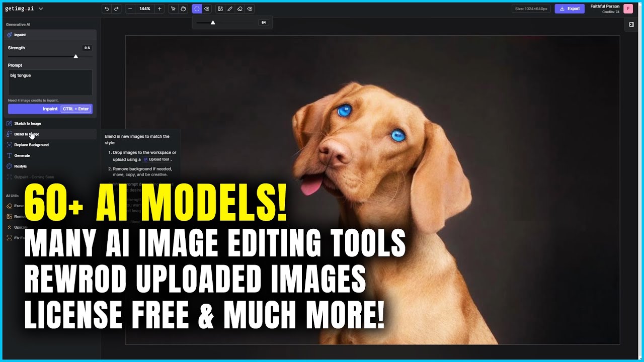The width and height of the screenshot is (644, 362).
Task: Undo the last action
Action: pyautogui.click(x=106, y=8)
